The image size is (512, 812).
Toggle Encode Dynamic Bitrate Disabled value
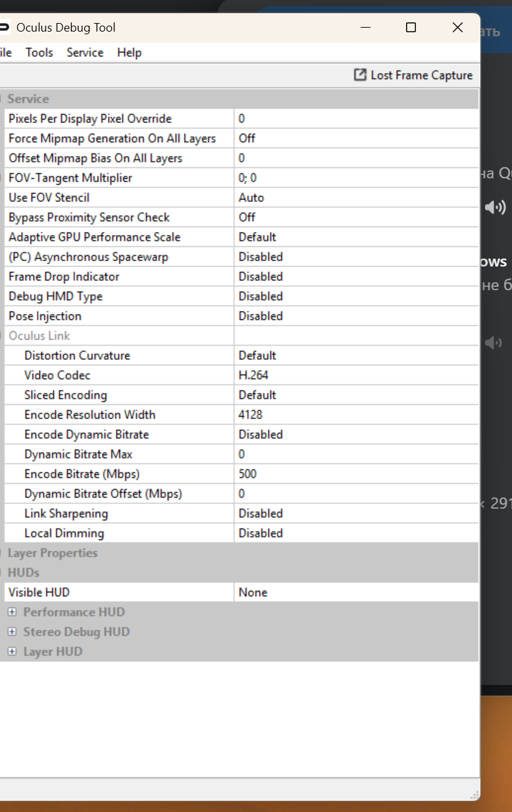(x=356, y=434)
